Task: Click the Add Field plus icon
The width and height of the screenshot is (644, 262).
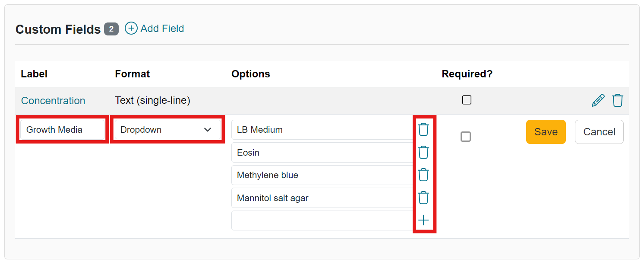Action: point(131,28)
